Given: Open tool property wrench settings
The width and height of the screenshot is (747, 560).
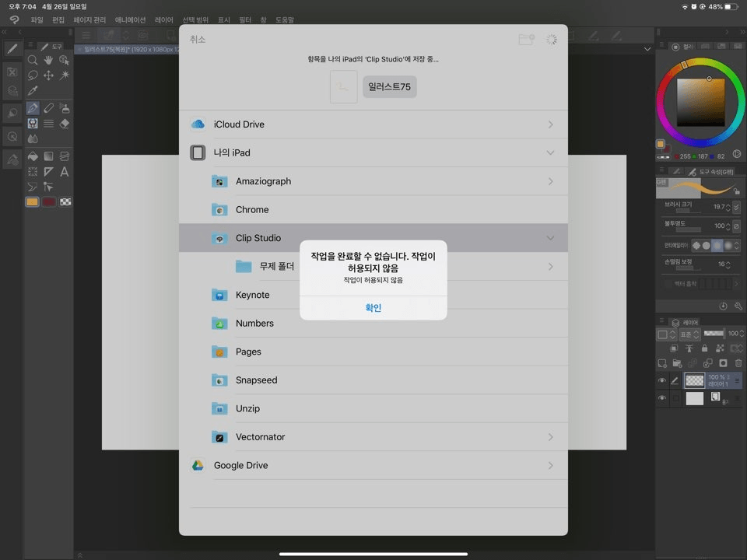Looking at the screenshot, I should coord(738,306).
